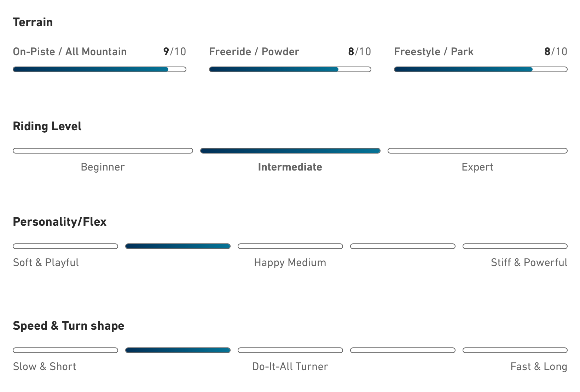Select the Beginner riding level bar

pyautogui.click(x=103, y=151)
